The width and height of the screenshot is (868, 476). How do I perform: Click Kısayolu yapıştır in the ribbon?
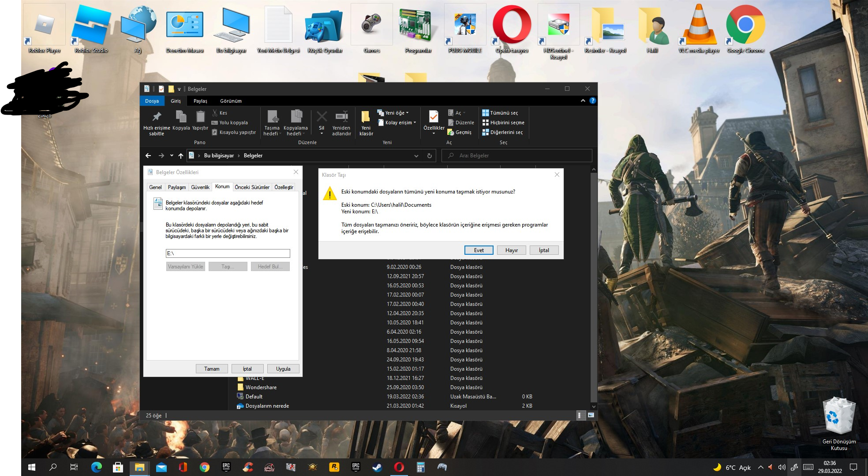(234, 132)
